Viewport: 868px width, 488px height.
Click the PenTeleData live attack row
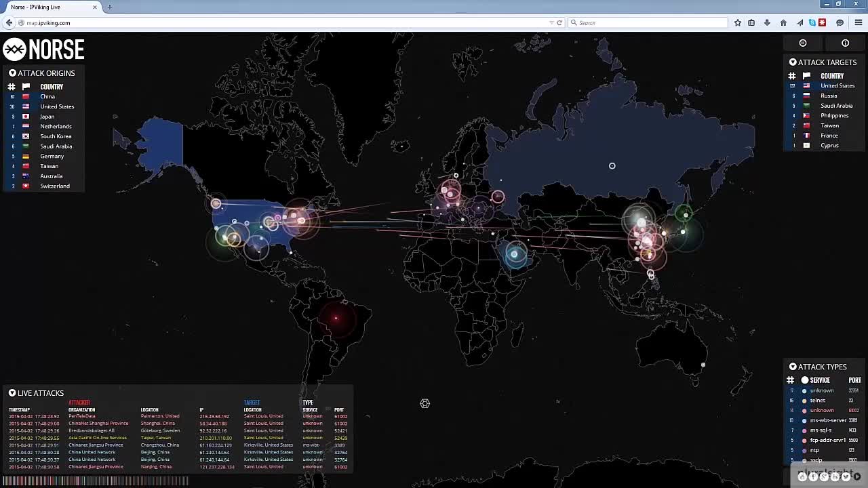(178, 416)
